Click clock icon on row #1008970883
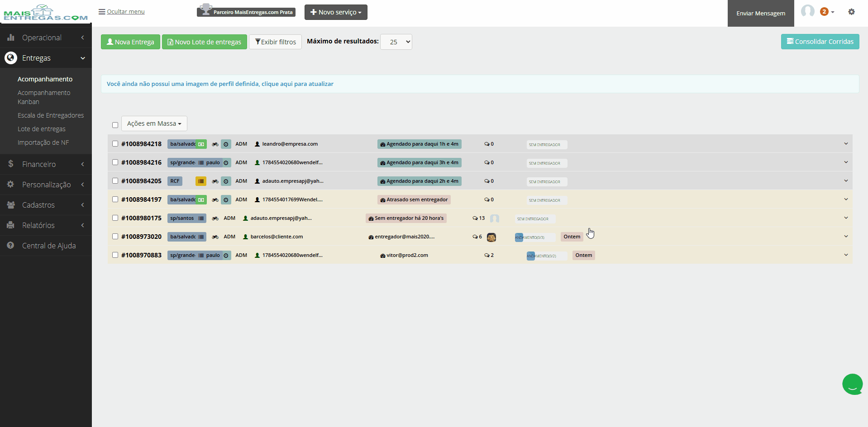868x427 pixels. coord(226,256)
